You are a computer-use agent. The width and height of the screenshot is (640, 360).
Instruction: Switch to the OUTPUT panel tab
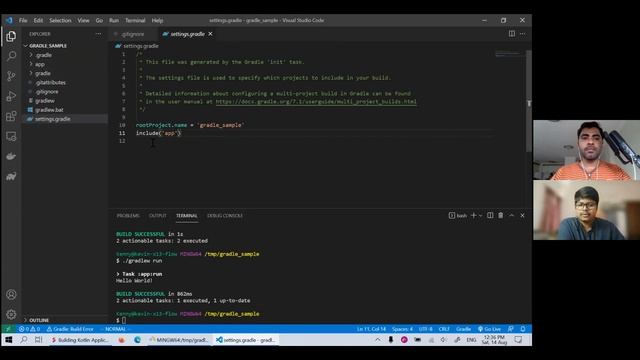(x=158, y=216)
